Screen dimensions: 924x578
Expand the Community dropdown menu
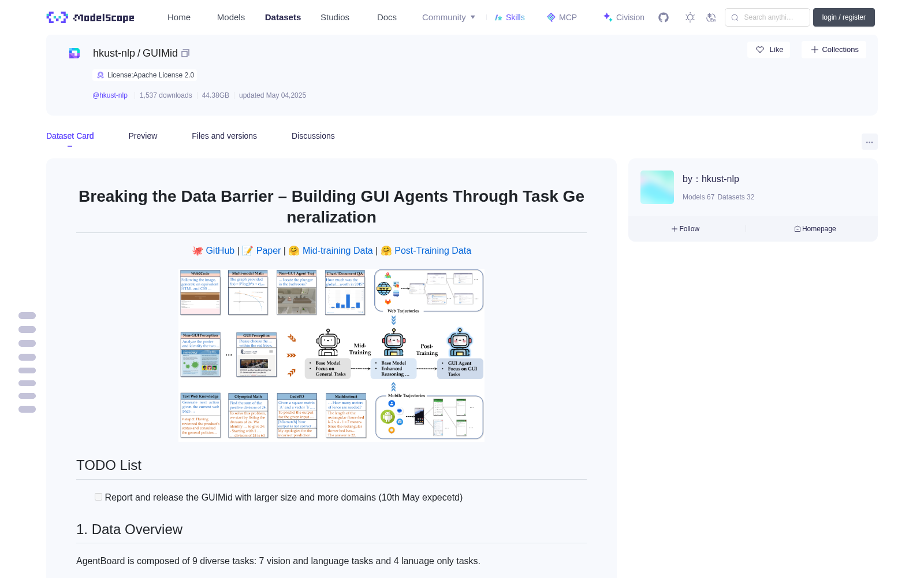pyautogui.click(x=449, y=17)
